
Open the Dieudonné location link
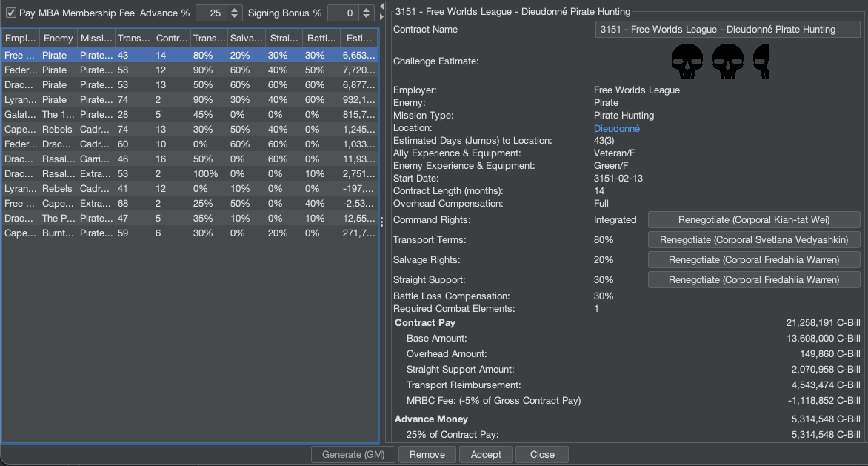pyautogui.click(x=617, y=128)
